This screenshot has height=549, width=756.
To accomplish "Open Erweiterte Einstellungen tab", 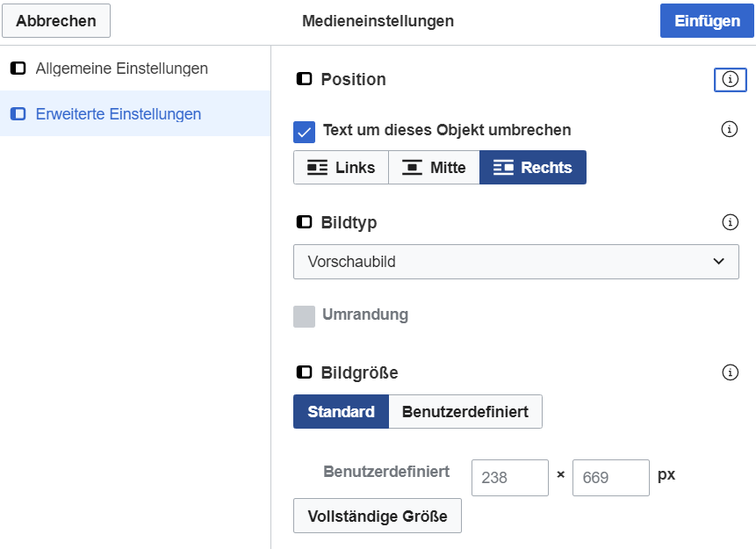I will [135, 114].
